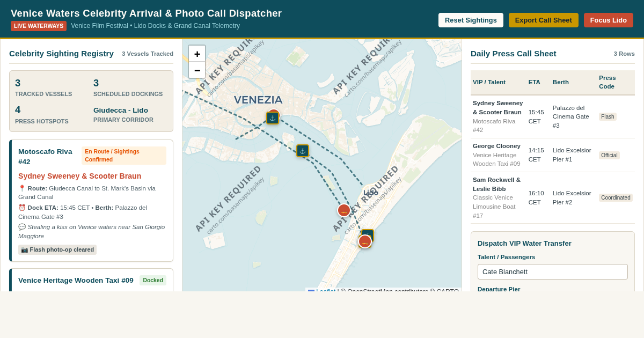Click the Scheduled Dockings statistic
The height and width of the screenshot is (338, 644).
point(128,88)
